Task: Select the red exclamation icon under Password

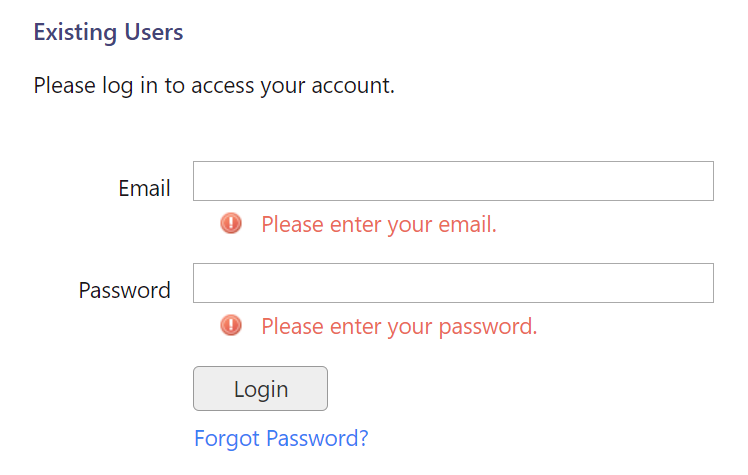Action: (x=231, y=326)
